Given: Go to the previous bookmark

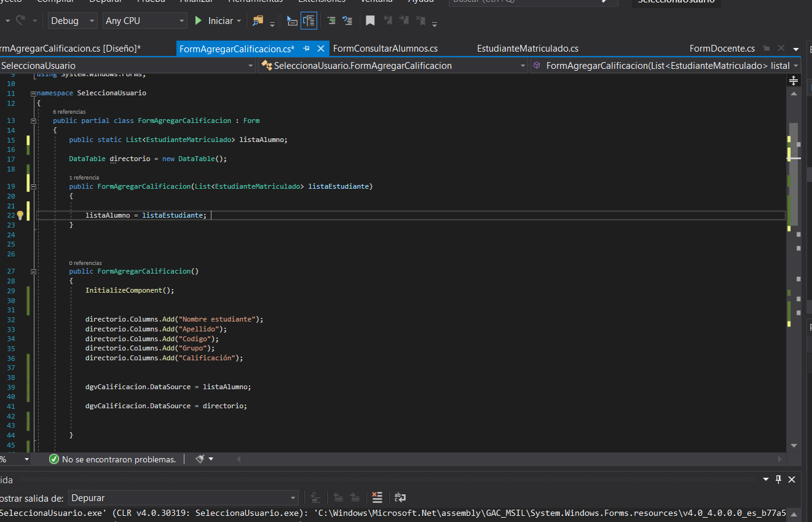Looking at the screenshot, I should click(x=388, y=21).
